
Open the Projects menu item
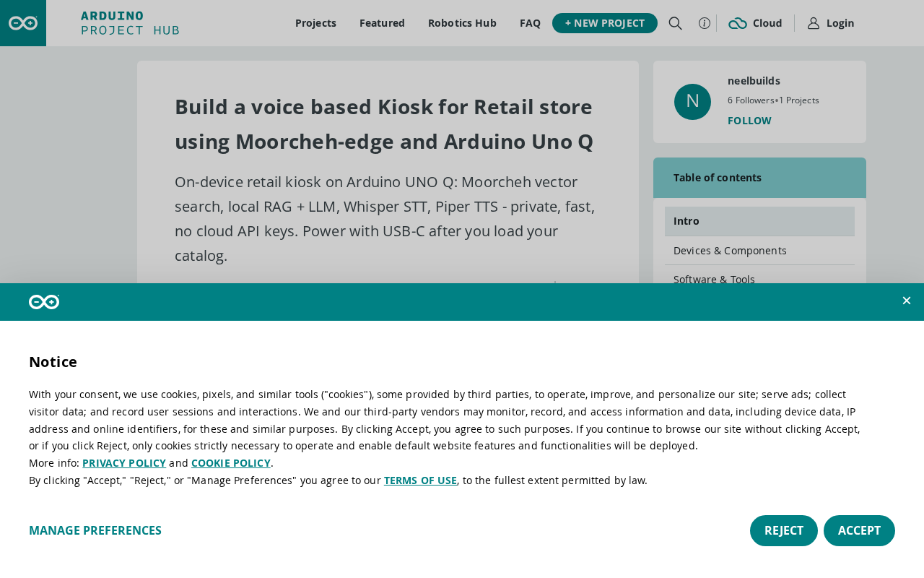click(x=315, y=23)
